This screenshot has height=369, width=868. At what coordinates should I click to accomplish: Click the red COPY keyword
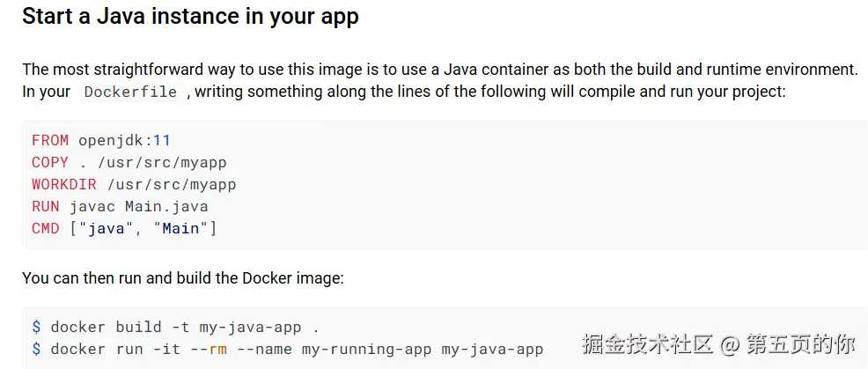pyautogui.click(x=50, y=162)
